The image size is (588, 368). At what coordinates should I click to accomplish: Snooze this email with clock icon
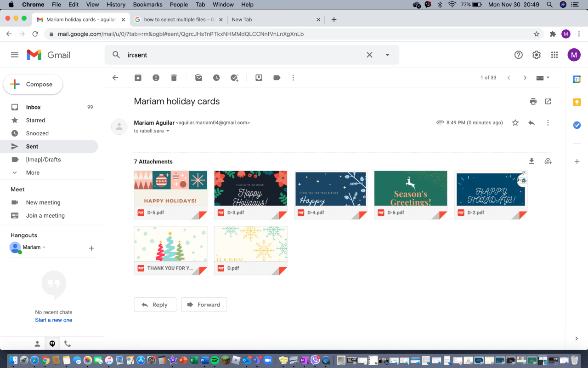(216, 78)
